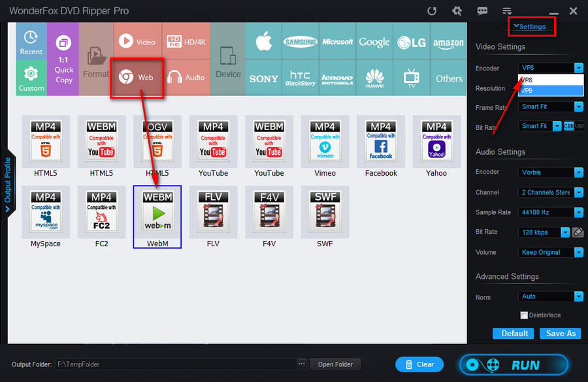This screenshot has height=382, width=588.
Task: Choose the TV device category
Action: (x=412, y=78)
